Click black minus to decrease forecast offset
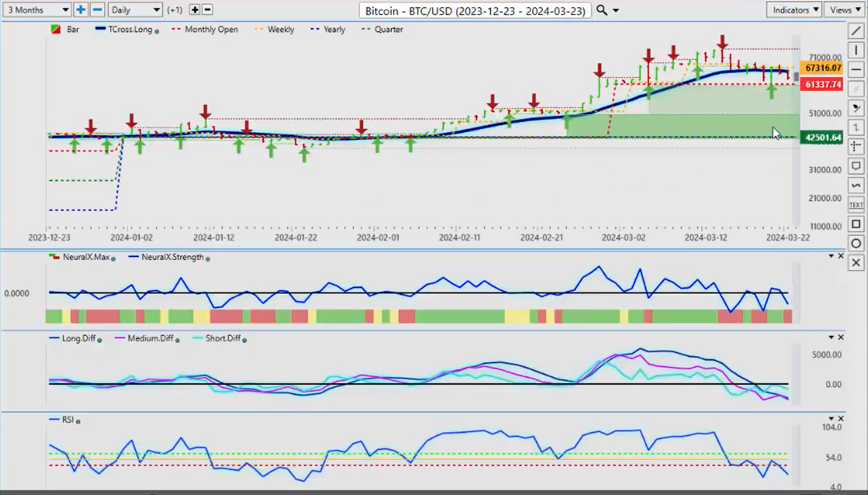Image resolution: width=868 pixels, height=495 pixels. (x=207, y=10)
